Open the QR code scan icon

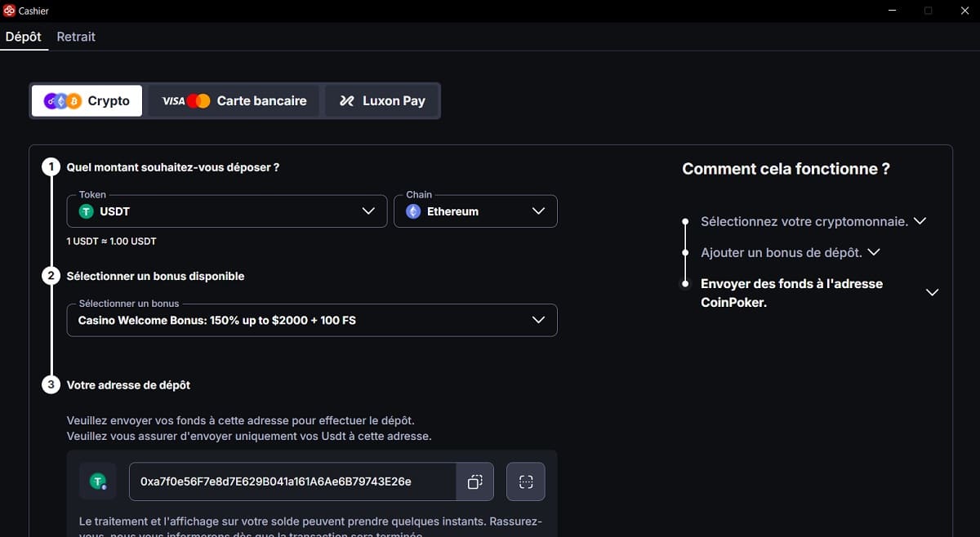[525, 482]
